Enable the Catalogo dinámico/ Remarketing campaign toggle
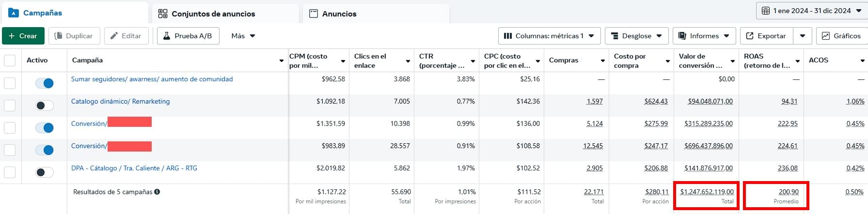This screenshot has width=868, height=214. [45, 106]
